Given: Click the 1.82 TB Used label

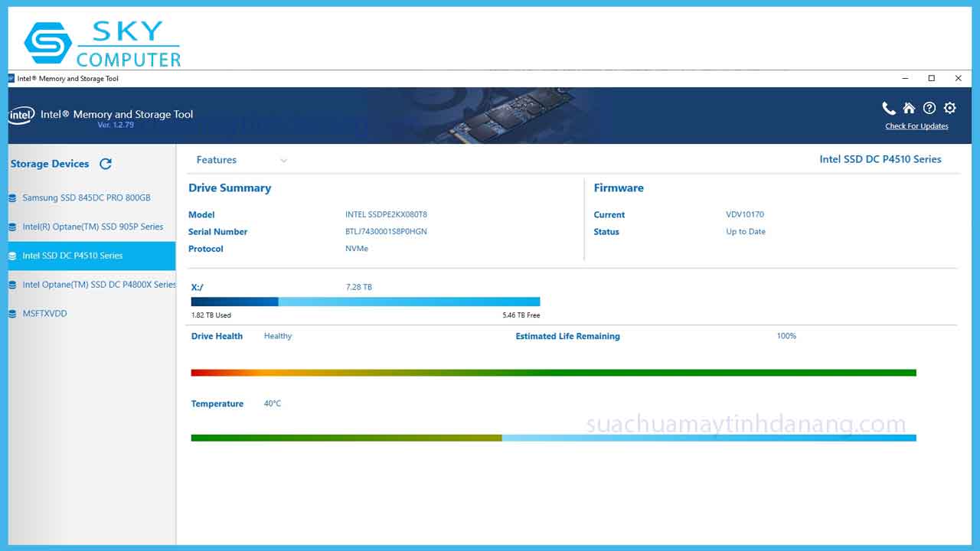Looking at the screenshot, I should click(x=211, y=315).
